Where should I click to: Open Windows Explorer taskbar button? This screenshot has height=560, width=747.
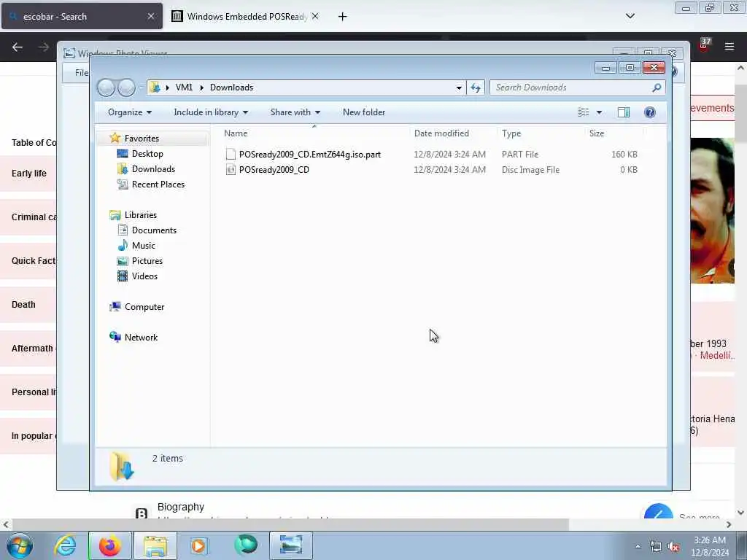point(155,545)
